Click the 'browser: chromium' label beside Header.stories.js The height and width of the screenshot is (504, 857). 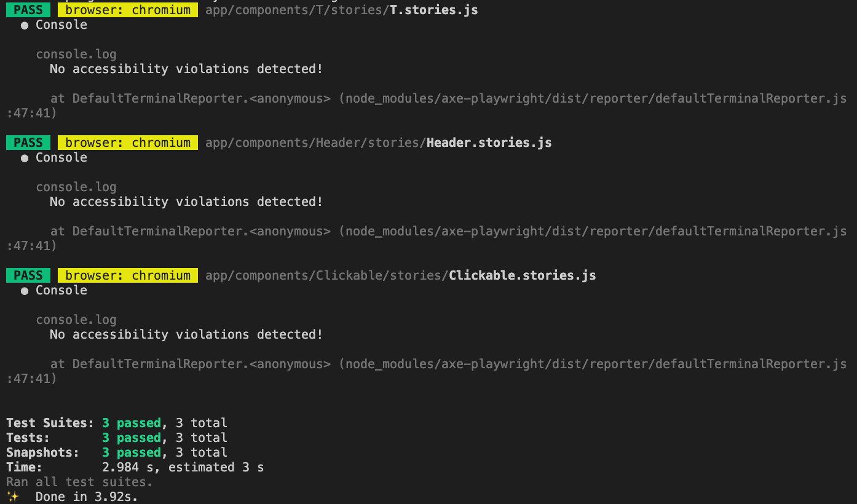click(128, 143)
